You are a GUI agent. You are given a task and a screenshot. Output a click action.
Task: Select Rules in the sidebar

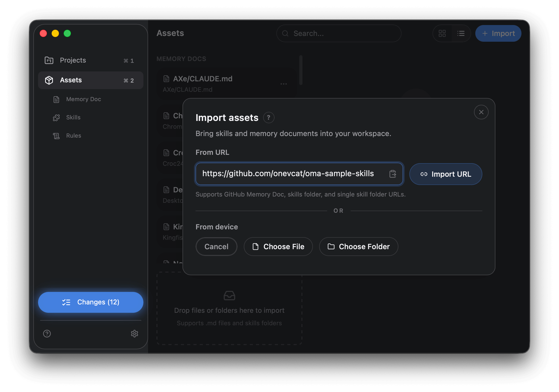click(74, 136)
